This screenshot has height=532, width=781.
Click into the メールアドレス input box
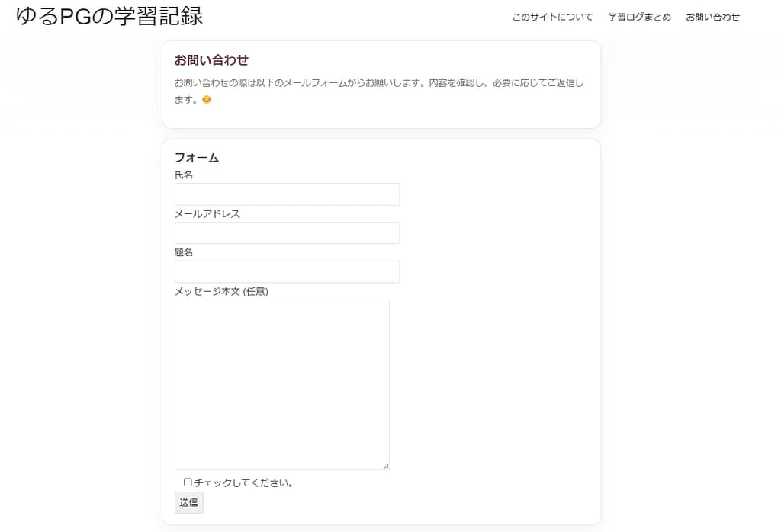287,233
